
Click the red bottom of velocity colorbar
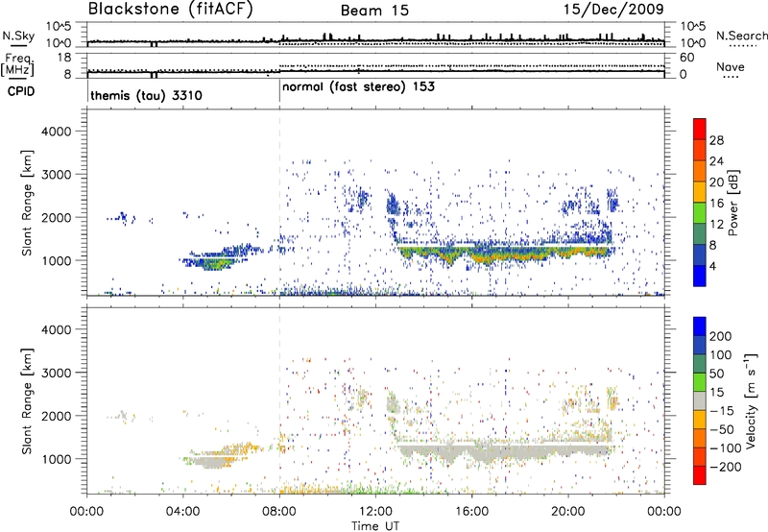click(x=700, y=475)
